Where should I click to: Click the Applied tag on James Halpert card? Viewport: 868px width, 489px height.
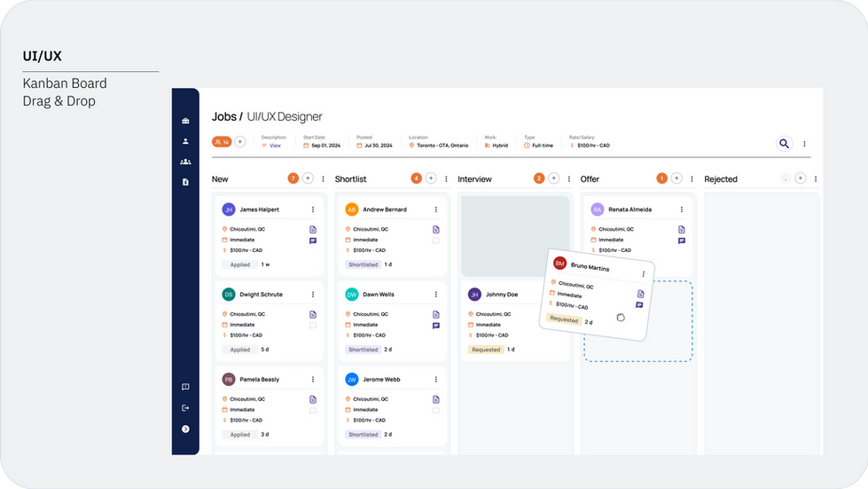(x=239, y=264)
